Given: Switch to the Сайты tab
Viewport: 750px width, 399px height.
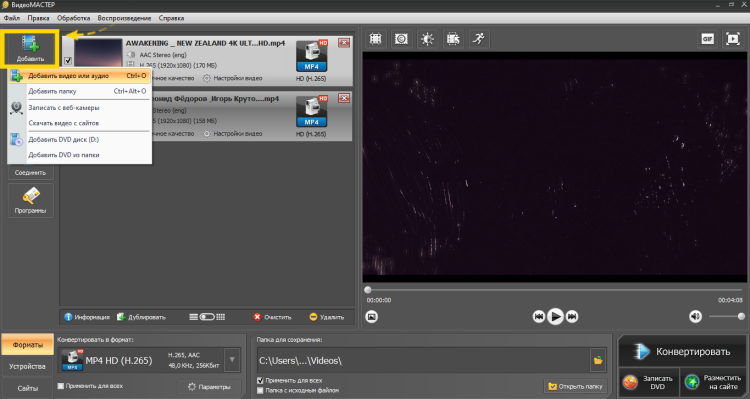Looking at the screenshot, I should click(27, 388).
